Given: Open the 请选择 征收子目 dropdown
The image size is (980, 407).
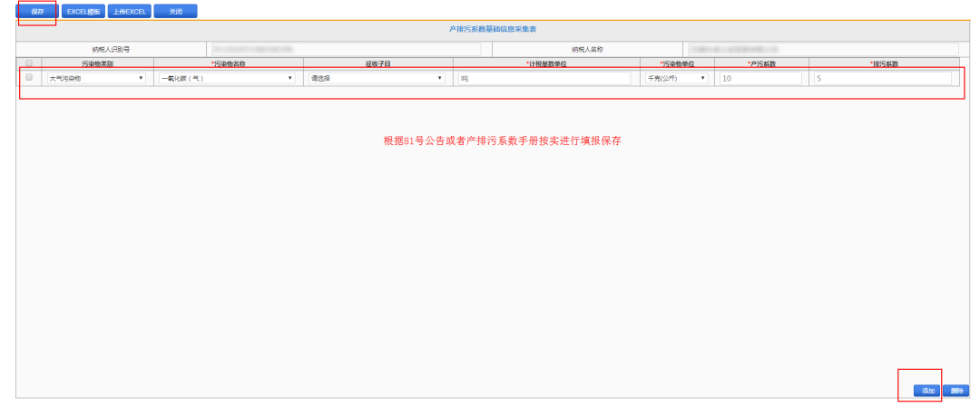Looking at the screenshot, I should pyautogui.click(x=377, y=78).
